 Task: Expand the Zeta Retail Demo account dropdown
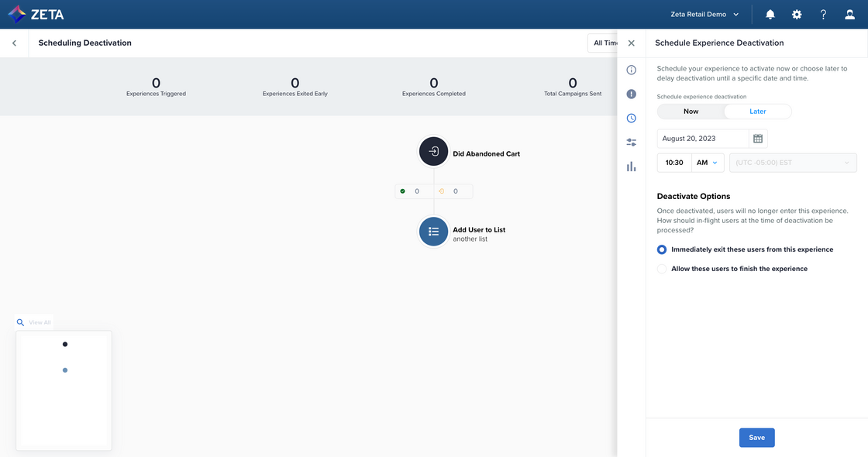pos(704,15)
